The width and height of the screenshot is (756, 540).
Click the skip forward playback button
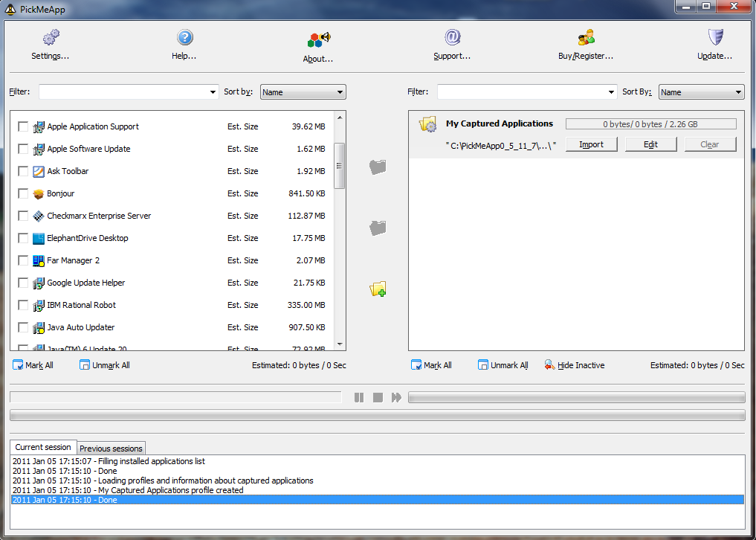(396, 397)
